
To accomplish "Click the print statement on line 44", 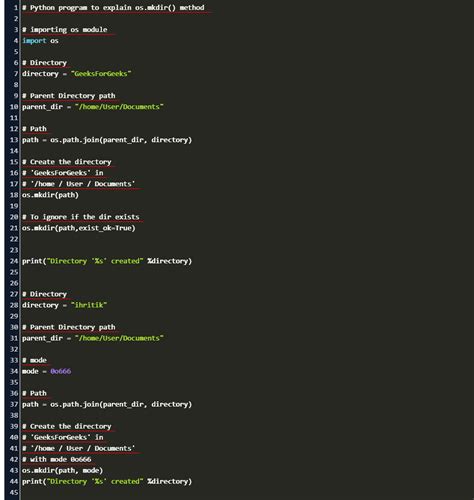I will 107,481.
